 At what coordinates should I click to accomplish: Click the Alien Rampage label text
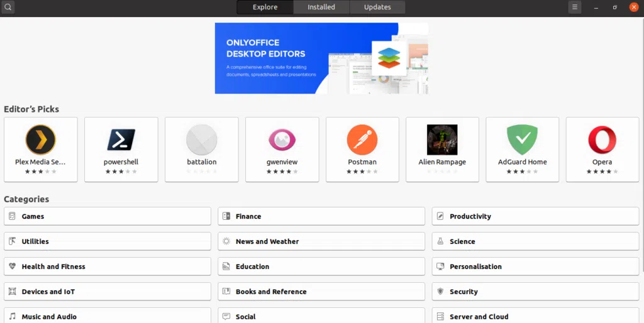point(442,162)
